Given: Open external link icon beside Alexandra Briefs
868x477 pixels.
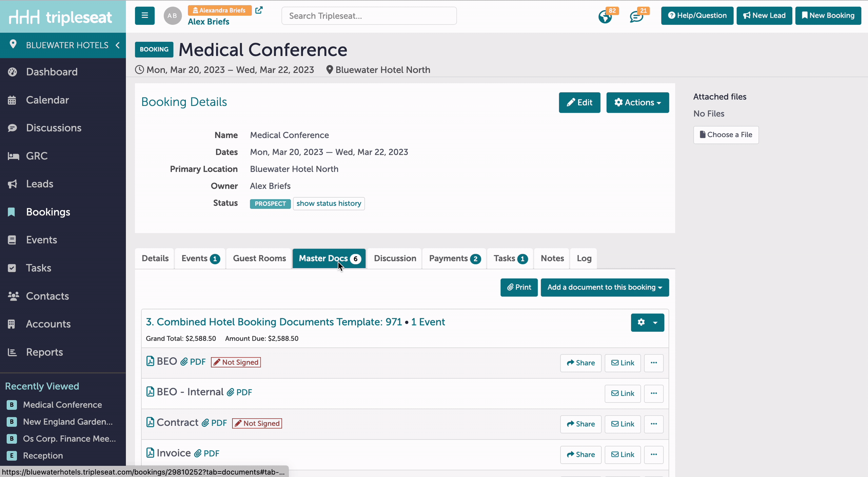Looking at the screenshot, I should pyautogui.click(x=259, y=10).
